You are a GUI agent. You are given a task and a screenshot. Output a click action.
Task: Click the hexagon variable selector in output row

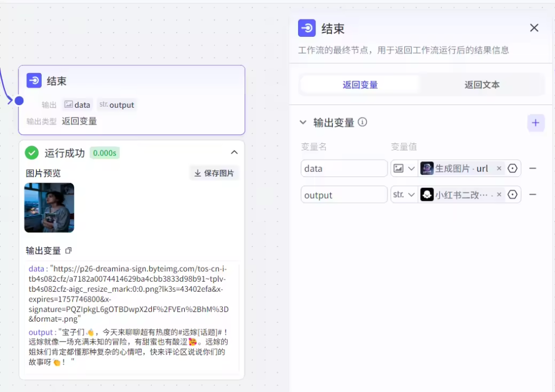pyautogui.click(x=513, y=194)
